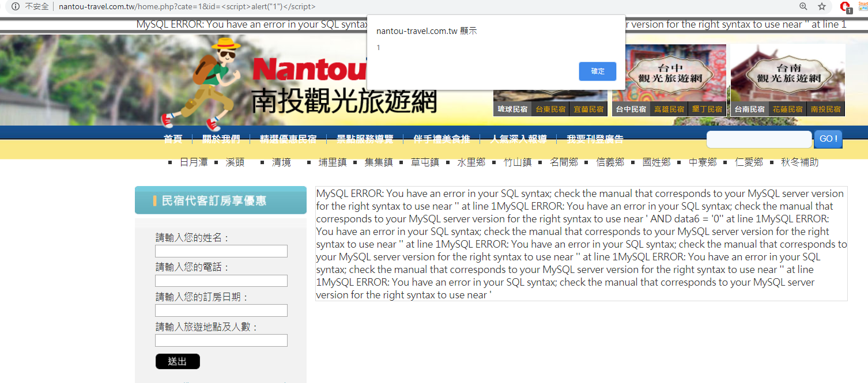Open the 景點服務導覽 menu item
868x383 pixels.
[x=365, y=139]
